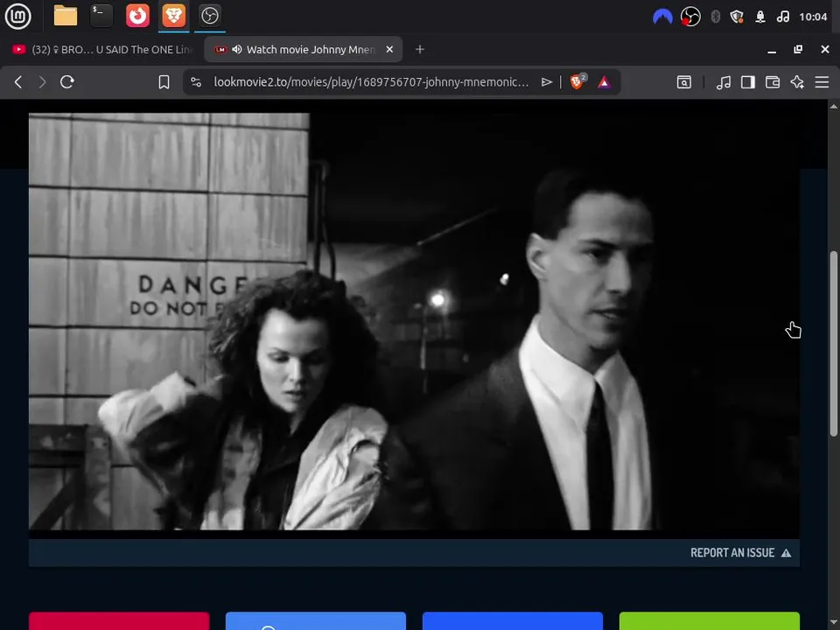Open the notifications bell in the tray
Viewport: 840px width, 630px height.
point(760,17)
